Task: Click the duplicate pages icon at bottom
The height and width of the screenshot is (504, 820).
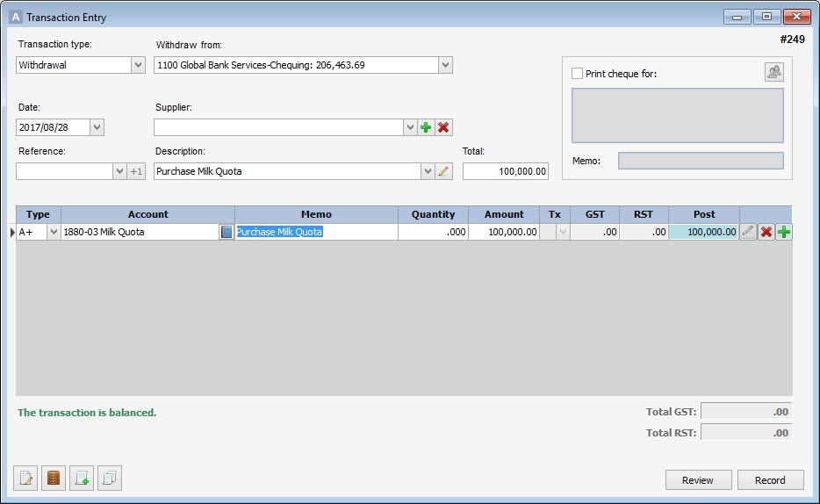Action: pyautogui.click(x=110, y=479)
